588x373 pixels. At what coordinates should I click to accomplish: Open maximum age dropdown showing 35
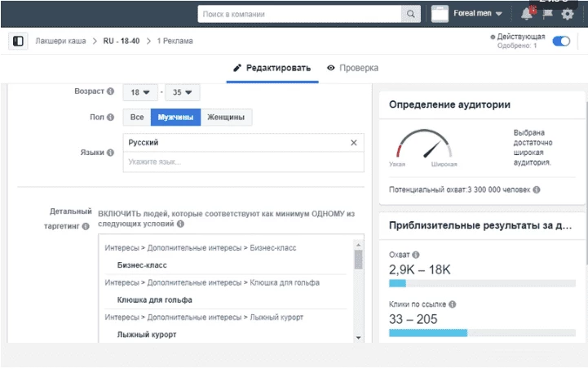coord(182,92)
